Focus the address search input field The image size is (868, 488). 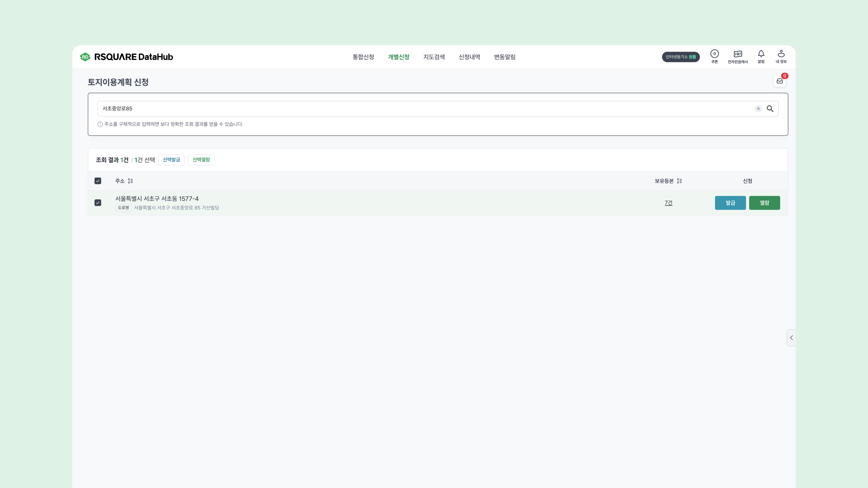(404, 108)
